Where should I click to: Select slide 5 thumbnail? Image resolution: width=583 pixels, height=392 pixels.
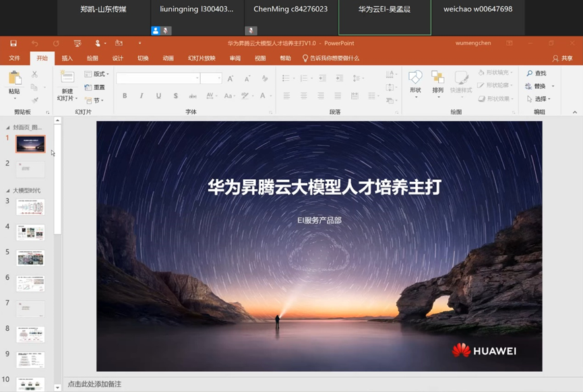coord(30,258)
